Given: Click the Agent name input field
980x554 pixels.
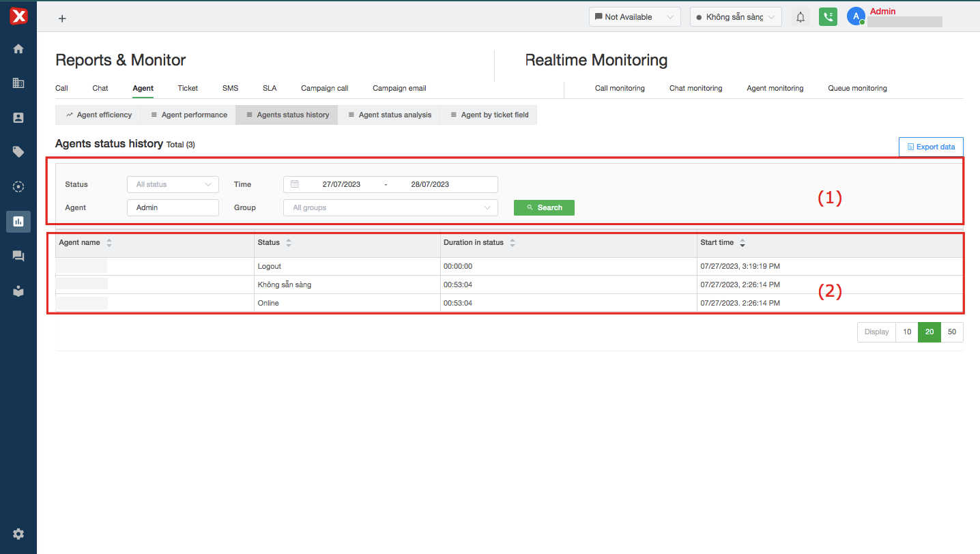Looking at the screenshot, I should point(173,207).
